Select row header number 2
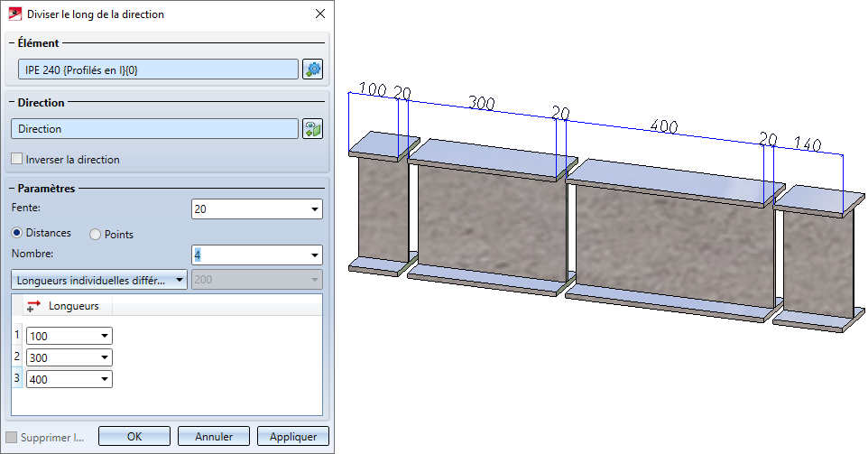Screen dimensions: 868x454 tap(16, 357)
